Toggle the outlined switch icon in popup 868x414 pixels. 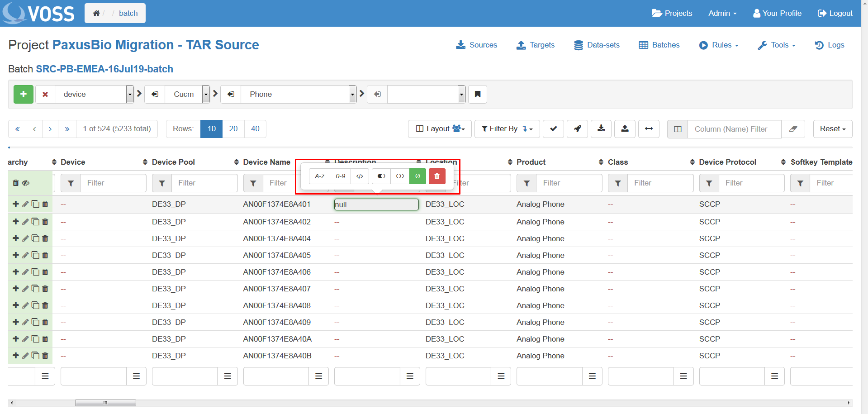400,176
